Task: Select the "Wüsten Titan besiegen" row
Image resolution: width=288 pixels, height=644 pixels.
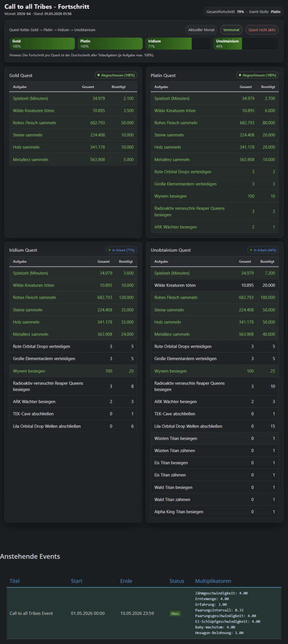Action: coord(215,439)
